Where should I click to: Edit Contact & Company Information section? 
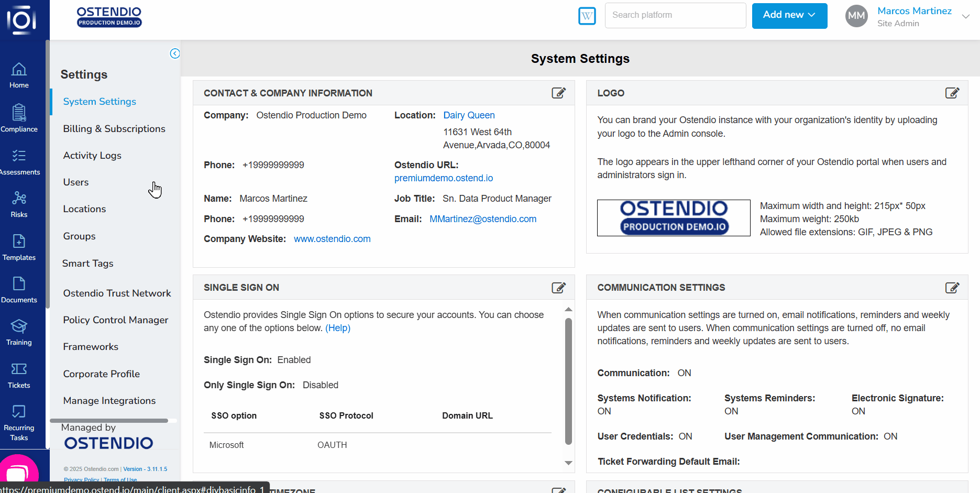(558, 93)
